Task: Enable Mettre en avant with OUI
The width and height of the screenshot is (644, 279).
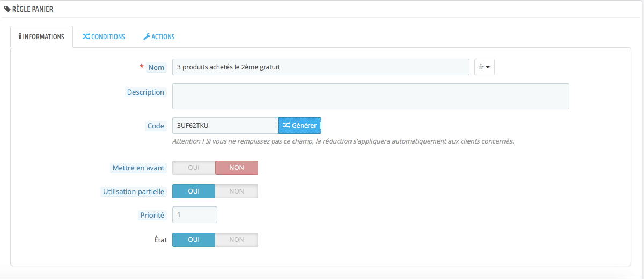Action: coord(194,168)
